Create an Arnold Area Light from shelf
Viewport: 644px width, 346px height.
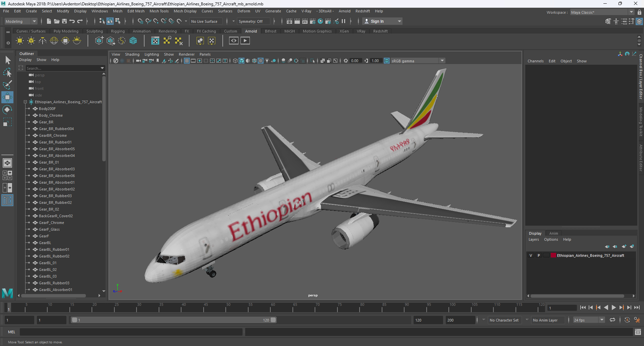tap(20, 41)
